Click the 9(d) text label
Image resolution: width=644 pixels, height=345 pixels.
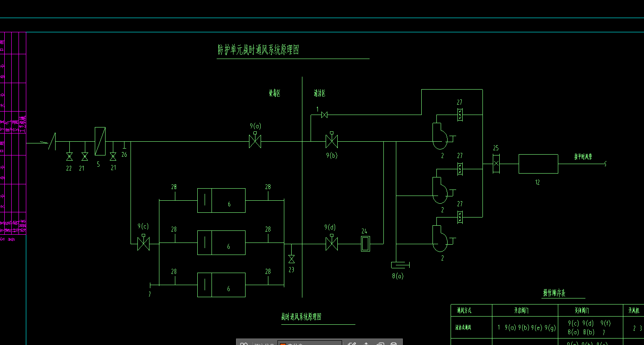331,227
